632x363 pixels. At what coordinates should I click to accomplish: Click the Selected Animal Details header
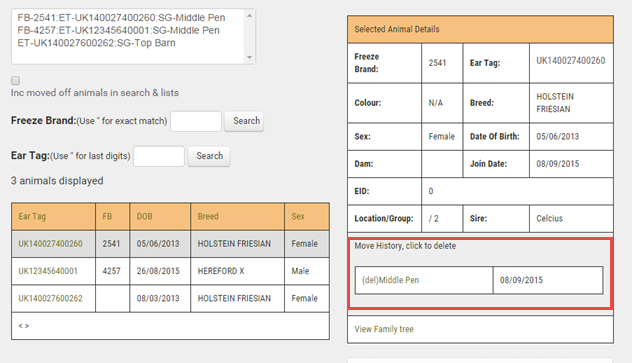click(397, 29)
